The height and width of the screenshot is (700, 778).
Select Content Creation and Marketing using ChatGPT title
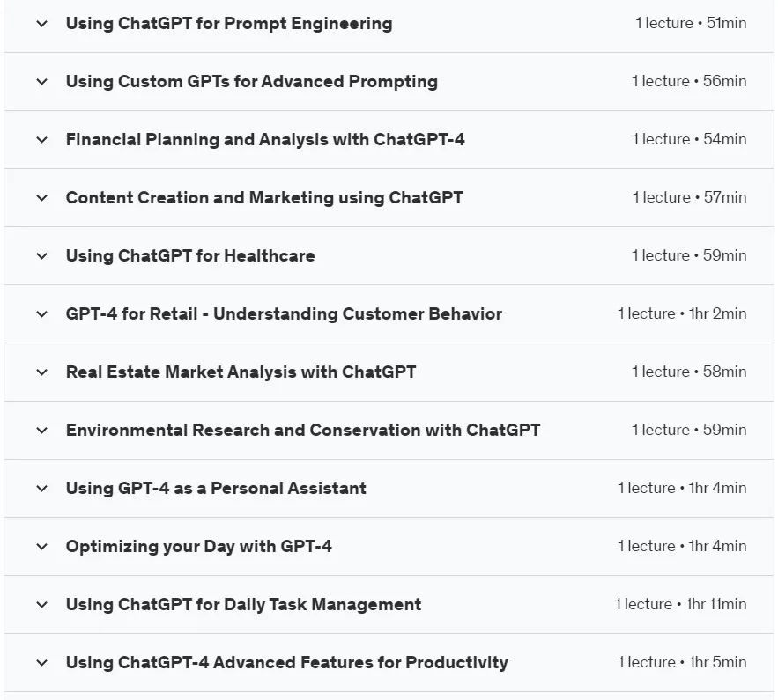point(264,198)
